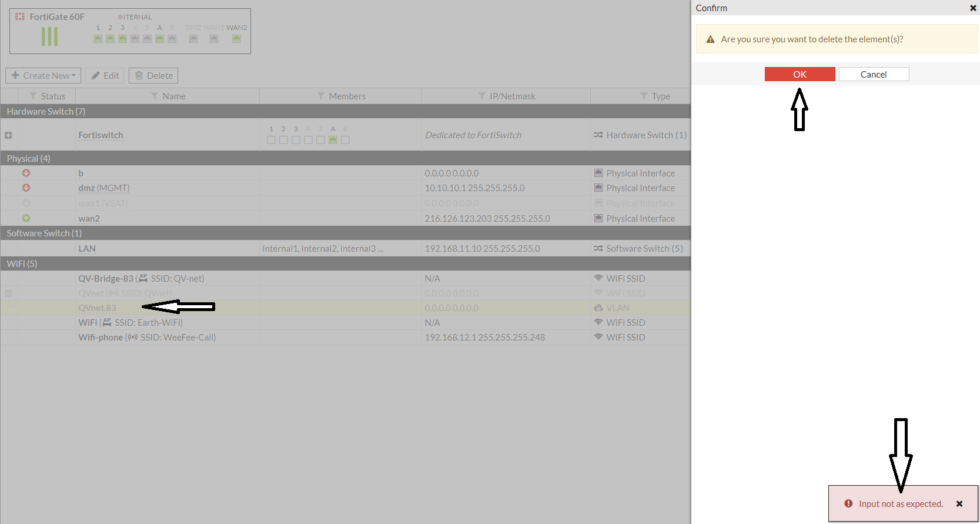This screenshot has width=980, height=524.
Task: Click internal port A on FortiGate faceplate
Action: pos(159,39)
